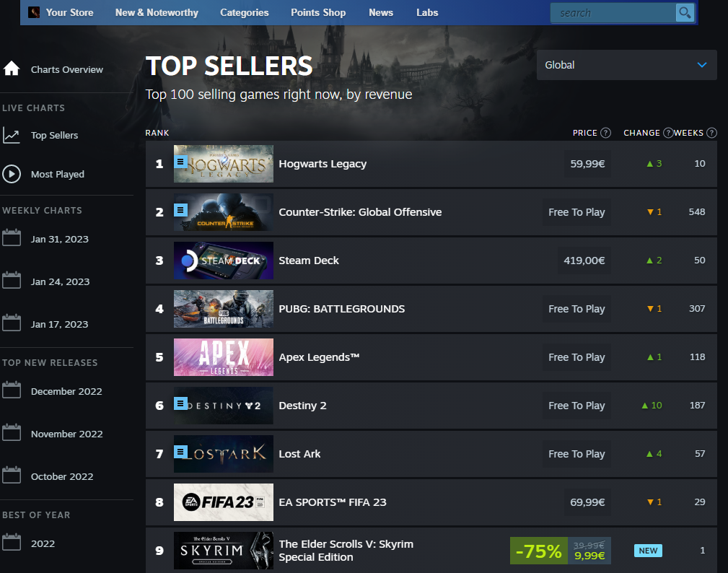Open Steam Deck thumbnail image

click(224, 261)
